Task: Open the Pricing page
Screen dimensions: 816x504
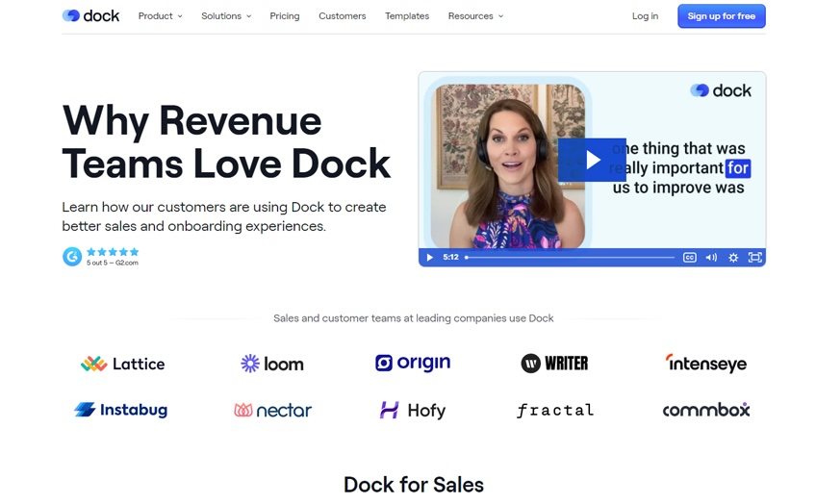Action: (285, 16)
